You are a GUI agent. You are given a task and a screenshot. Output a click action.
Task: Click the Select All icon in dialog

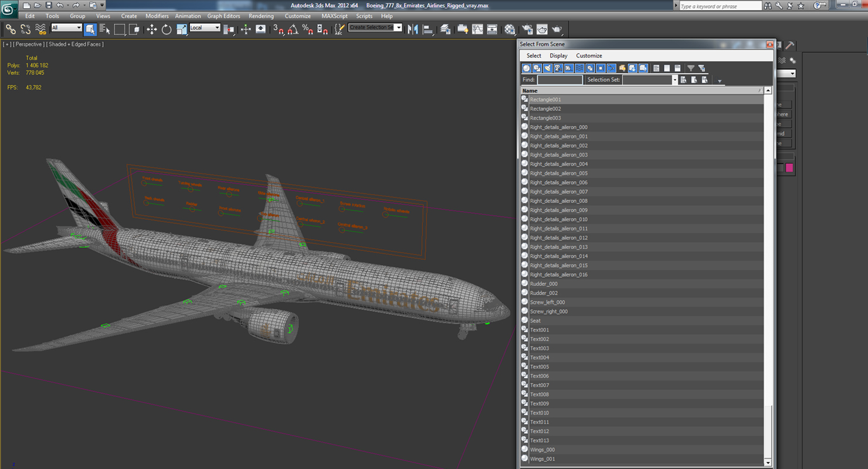pyautogui.click(x=656, y=68)
